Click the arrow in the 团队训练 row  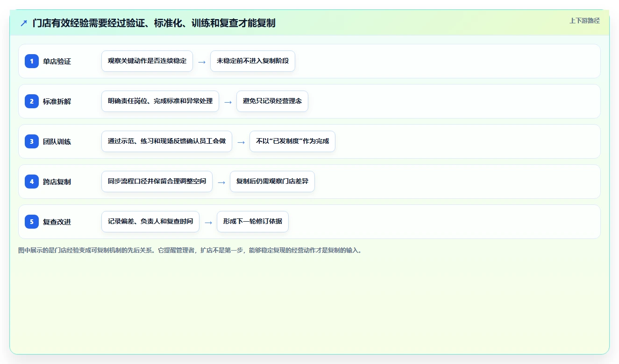241,142
